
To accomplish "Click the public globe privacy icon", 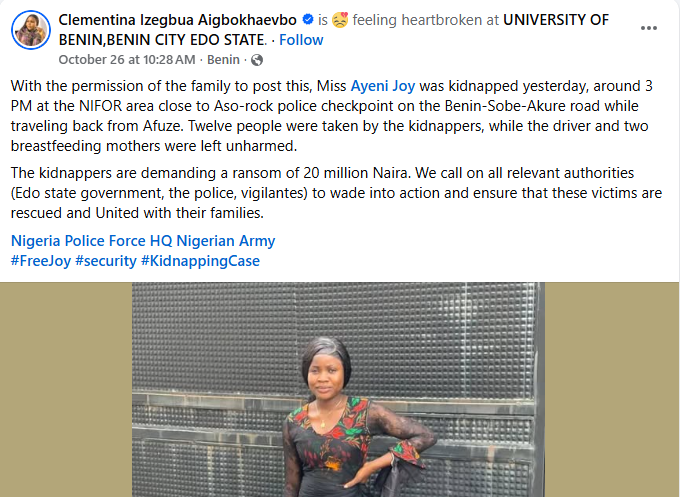I will point(256,59).
